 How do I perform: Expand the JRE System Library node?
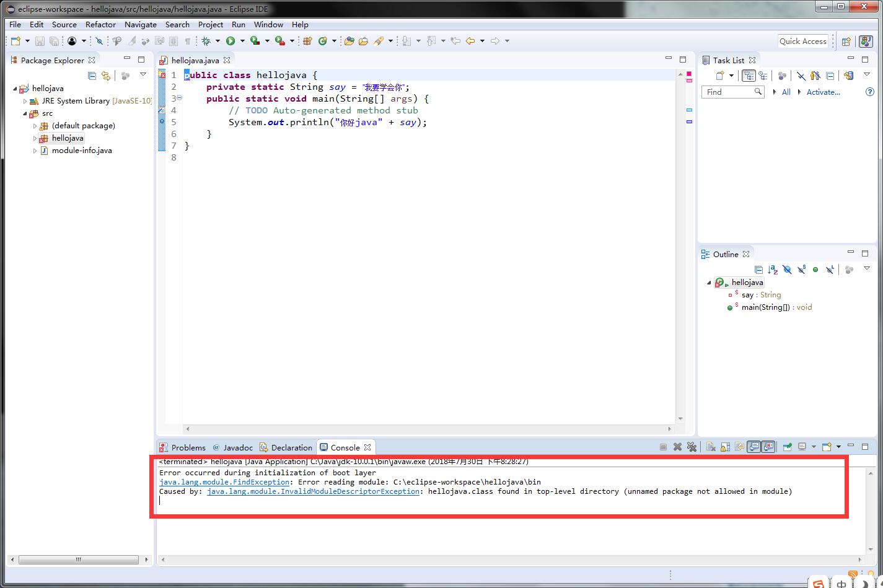click(25, 101)
